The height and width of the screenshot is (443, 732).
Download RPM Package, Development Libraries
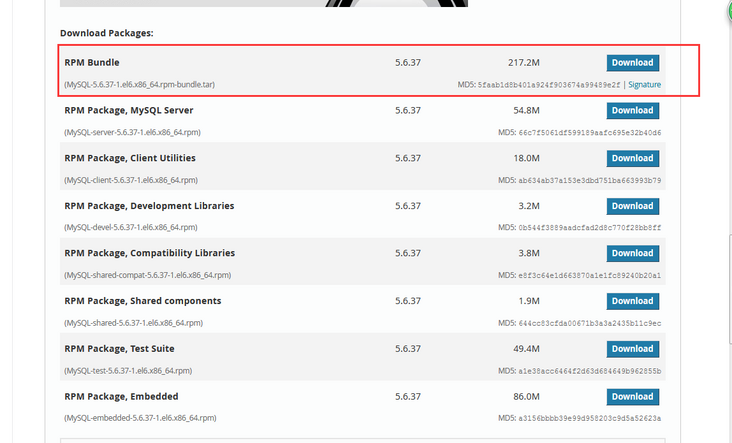click(x=632, y=206)
